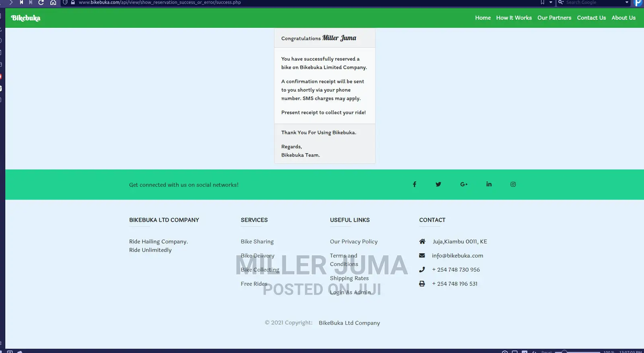This screenshot has width=644, height=353.
Task: Click the info@bikebuka.com email address
Action: pyautogui.click(x=458, y=256)
